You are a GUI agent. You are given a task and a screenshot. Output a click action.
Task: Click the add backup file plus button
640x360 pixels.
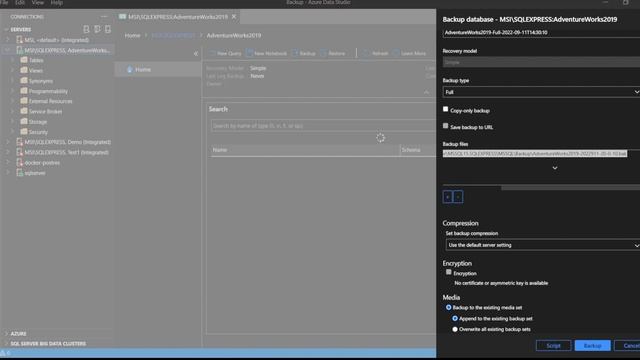pyautogui.click(x=448, y=197)
